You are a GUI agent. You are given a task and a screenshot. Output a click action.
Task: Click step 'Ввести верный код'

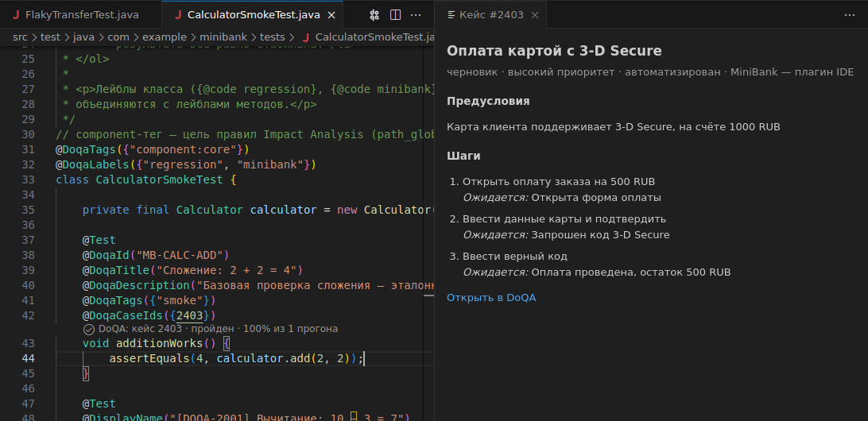(x=515, y=257)
